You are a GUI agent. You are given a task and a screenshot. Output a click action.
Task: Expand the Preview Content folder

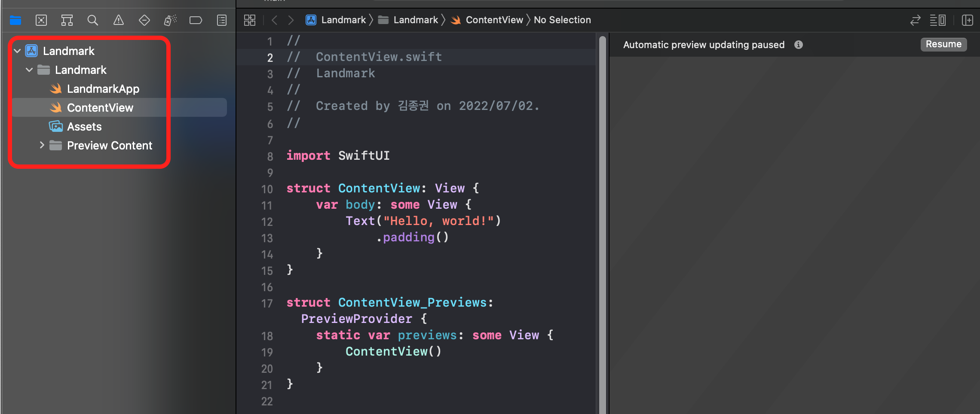(42, 145)
